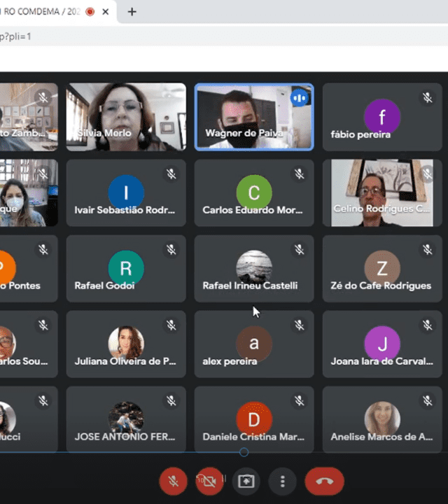Close the COMDEMA browser tab
The width and height of the screenshot is (448, 504).
click(x=106, y=12)
